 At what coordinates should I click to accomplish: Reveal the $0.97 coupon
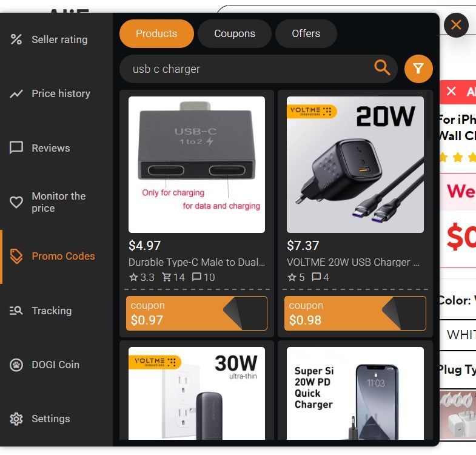196,313
